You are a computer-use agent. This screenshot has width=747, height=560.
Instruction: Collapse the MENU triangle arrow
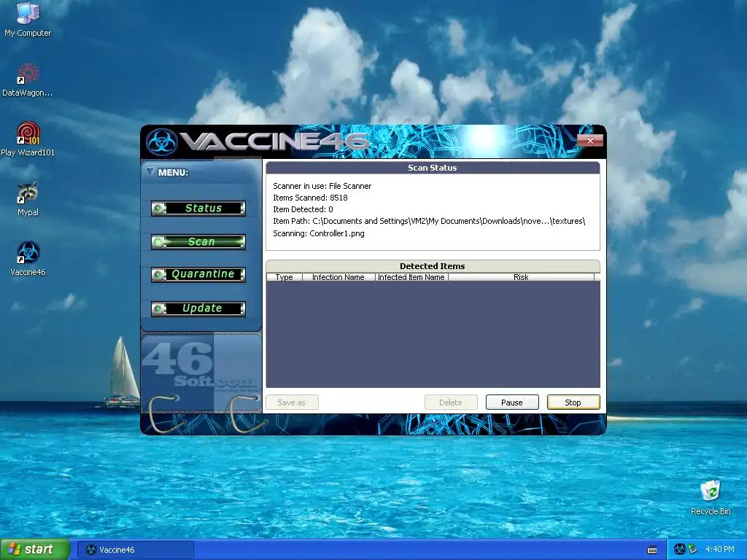tap(150, 172)
